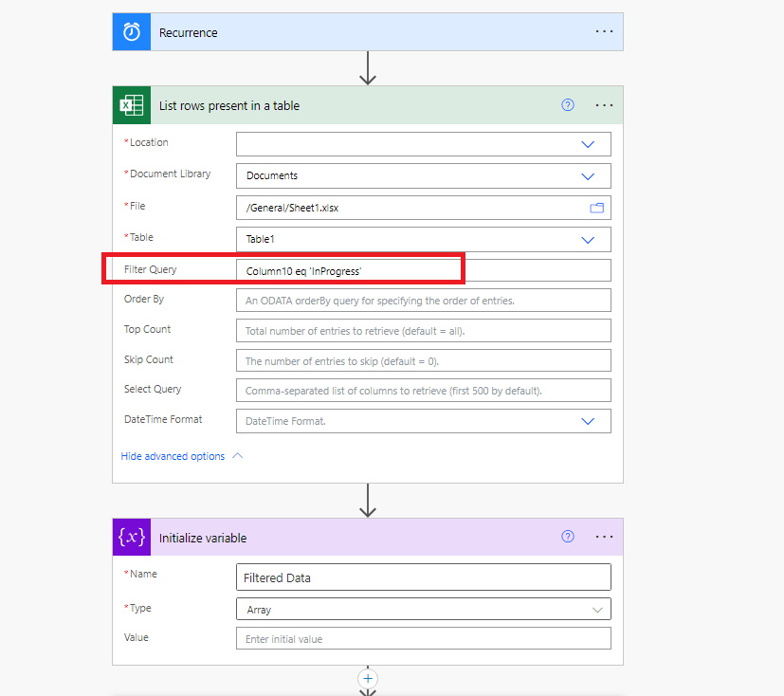The width and height of the screenshot is (784, 696).
Task: Click List rows present in a table title
Action: click(x=229, y=105)
